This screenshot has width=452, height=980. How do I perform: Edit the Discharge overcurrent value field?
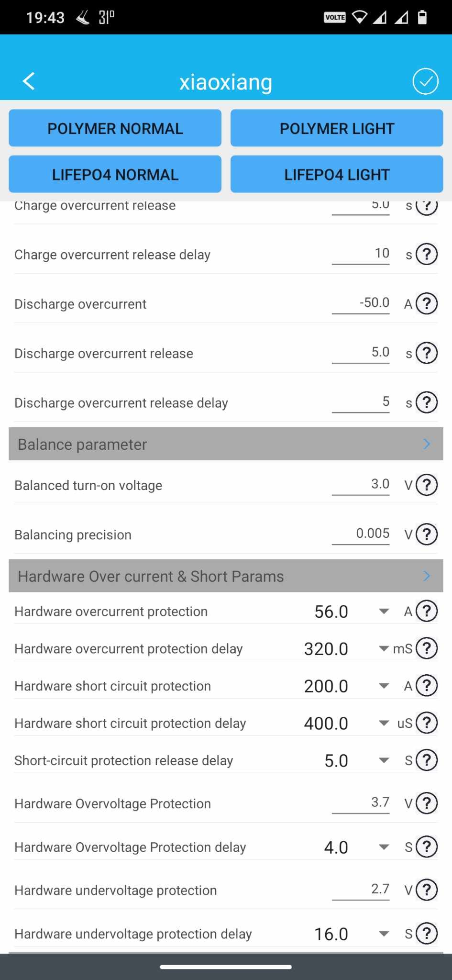click(361, 303)
